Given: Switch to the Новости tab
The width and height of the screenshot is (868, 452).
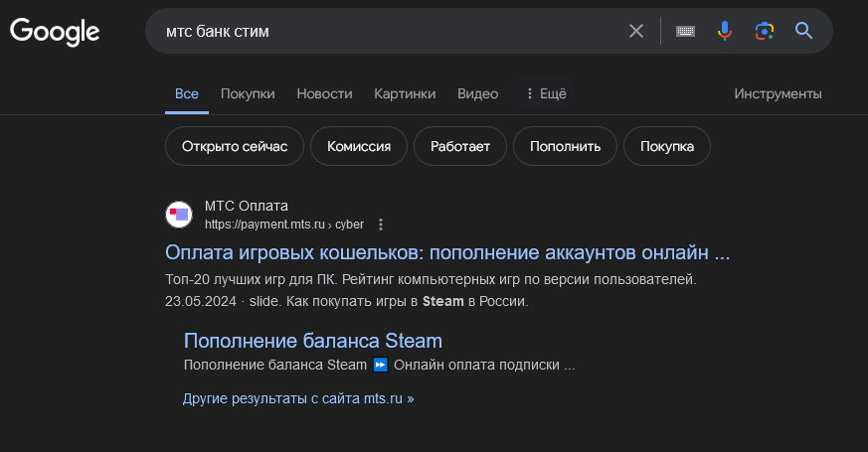Looking at the screenshot, I should 324,94.
